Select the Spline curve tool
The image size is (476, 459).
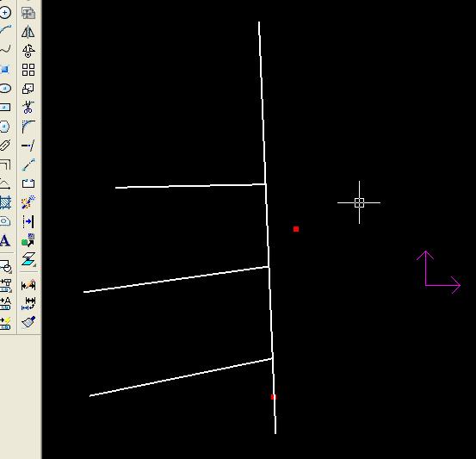[x=5, y=49]
